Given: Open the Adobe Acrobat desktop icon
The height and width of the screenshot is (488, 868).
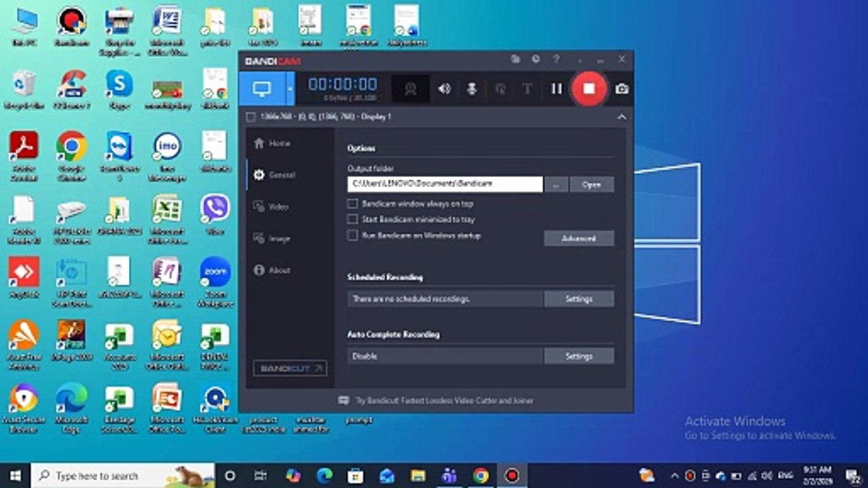Looking at the screenshot, I should tap(24, 156).
